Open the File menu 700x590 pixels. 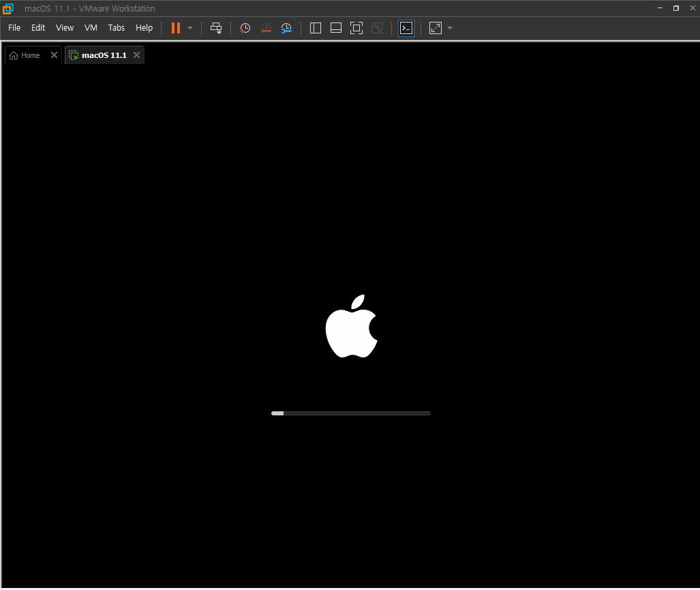(14, 28)
